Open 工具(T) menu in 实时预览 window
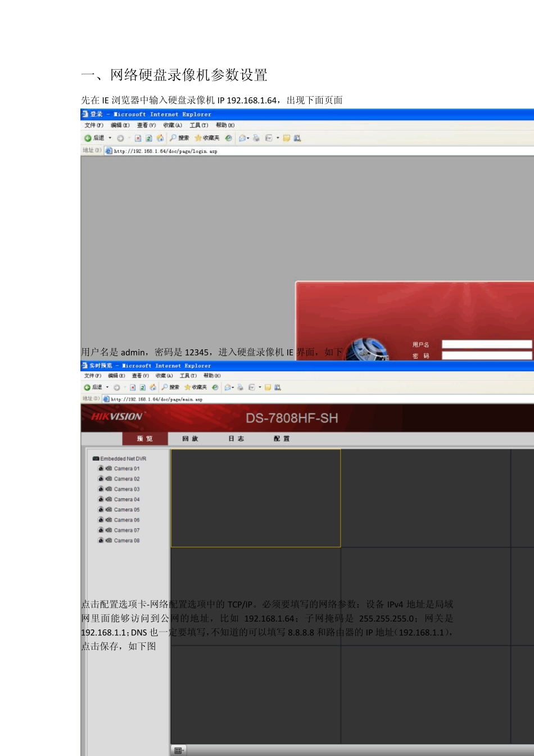Image resolution: width=534 pixels, height=756 pixels. 188,376
